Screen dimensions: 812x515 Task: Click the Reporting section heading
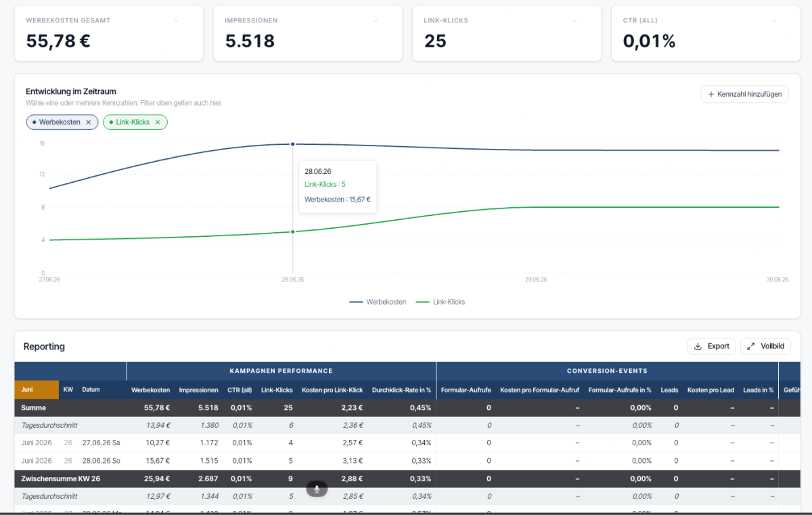pyautogui.click(x=44, y=346)
